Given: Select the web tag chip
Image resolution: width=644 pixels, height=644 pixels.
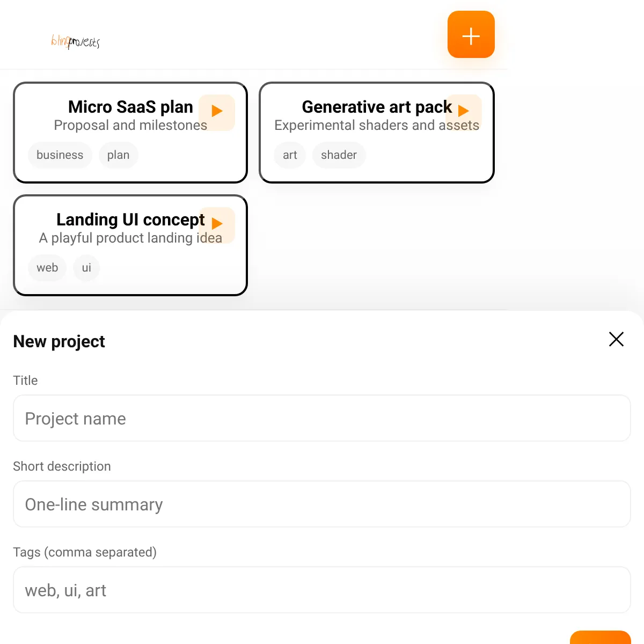Looking at the screenshot, I should click(47, 268).
